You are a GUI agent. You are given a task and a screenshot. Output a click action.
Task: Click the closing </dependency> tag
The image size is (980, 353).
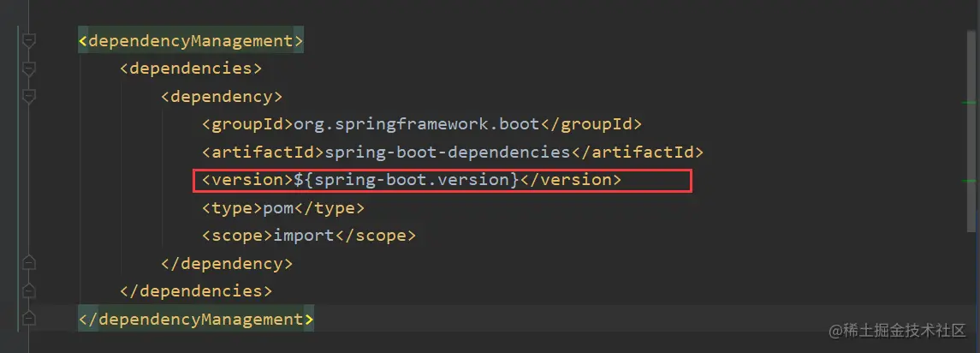[226, 264]
